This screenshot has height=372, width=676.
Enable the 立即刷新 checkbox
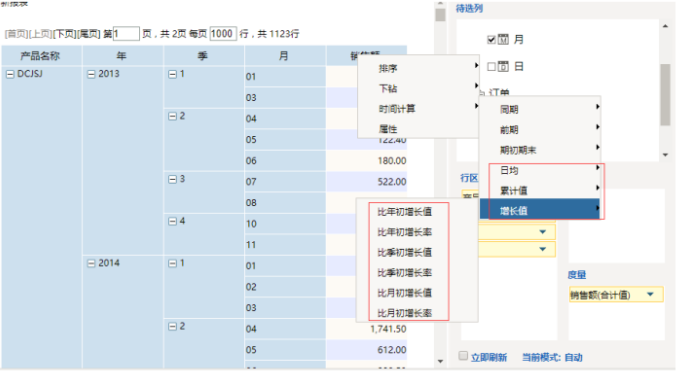click(x=463, y=356)
